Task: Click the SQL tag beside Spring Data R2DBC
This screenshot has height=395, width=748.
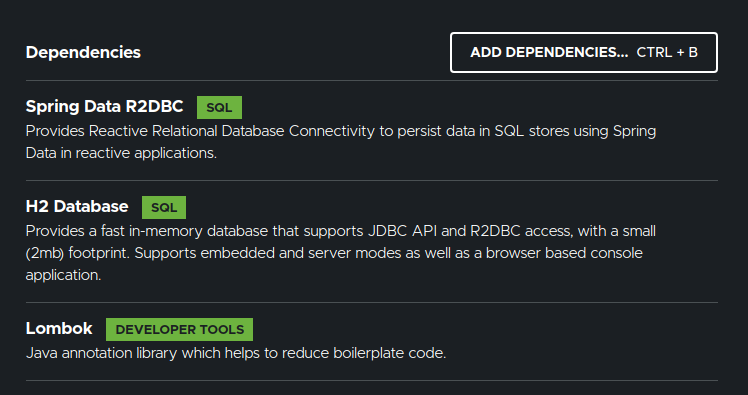Action: click(219, 107)
